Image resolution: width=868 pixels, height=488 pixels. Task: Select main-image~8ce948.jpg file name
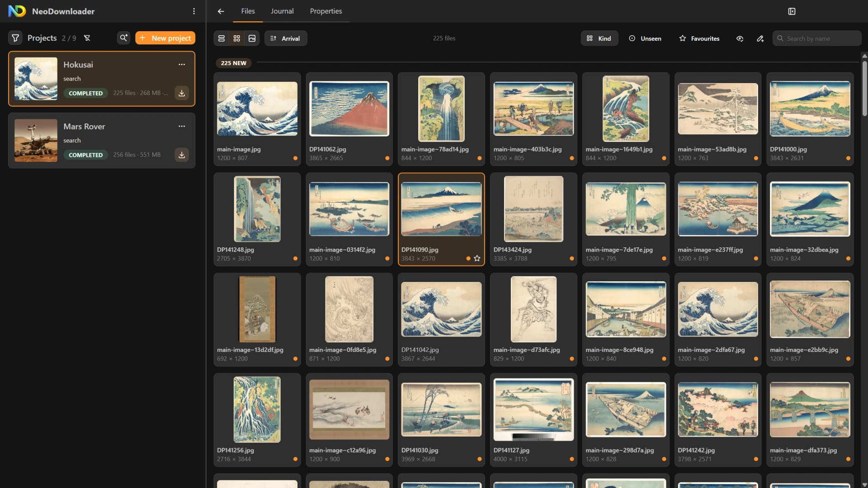(x=619, y=350)
